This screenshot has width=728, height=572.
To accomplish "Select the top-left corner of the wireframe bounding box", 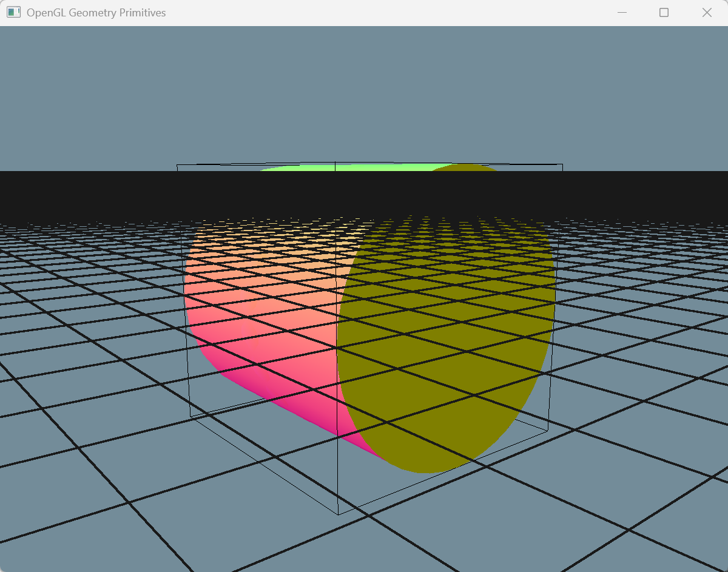I will [x=177, y=165].
